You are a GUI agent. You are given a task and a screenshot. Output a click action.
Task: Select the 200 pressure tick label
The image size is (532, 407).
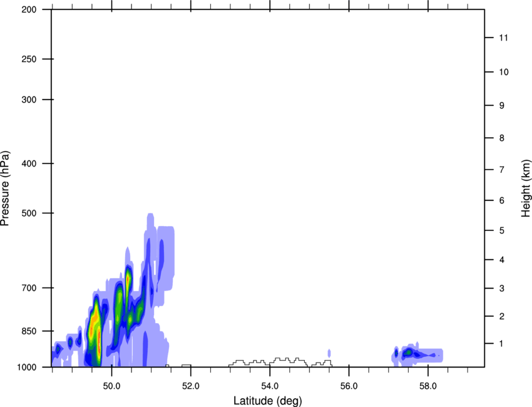(x=29, y=9)
